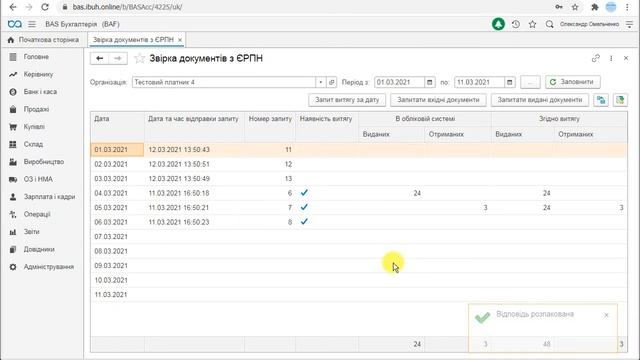Viewport: 640px width, 360px height.
Task: Click the blue documents icon in toolbar
Action: 601,100
